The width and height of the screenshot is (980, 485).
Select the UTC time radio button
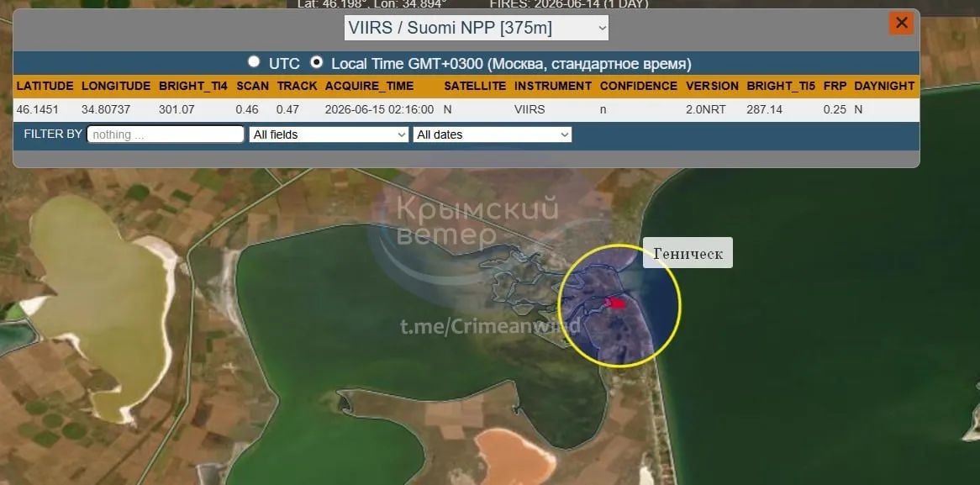click(254, 62)
